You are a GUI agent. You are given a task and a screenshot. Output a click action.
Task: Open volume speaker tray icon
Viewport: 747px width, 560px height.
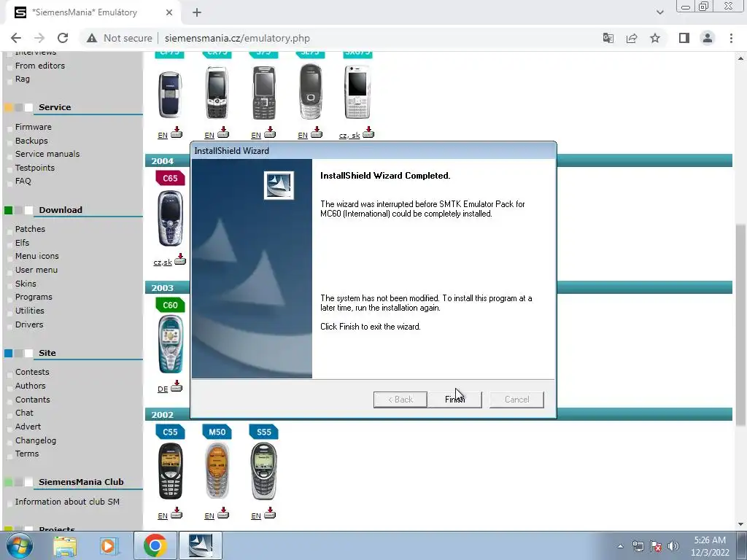coord(673,546)
